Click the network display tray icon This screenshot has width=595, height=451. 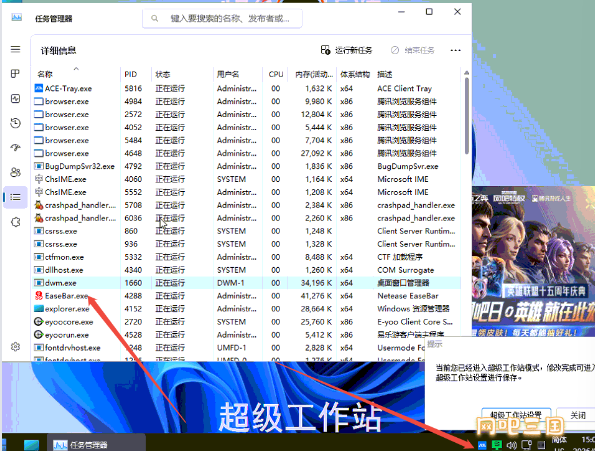(x=526, y=445)
